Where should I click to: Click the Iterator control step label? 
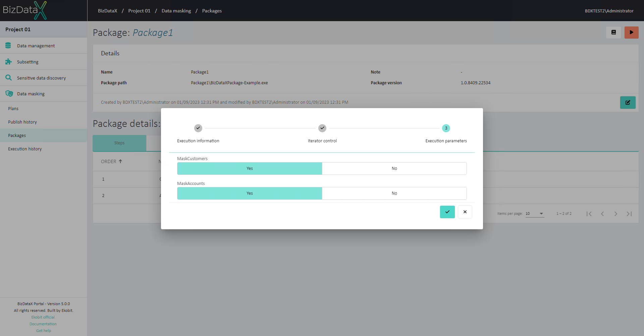click(x=322, y=141)
